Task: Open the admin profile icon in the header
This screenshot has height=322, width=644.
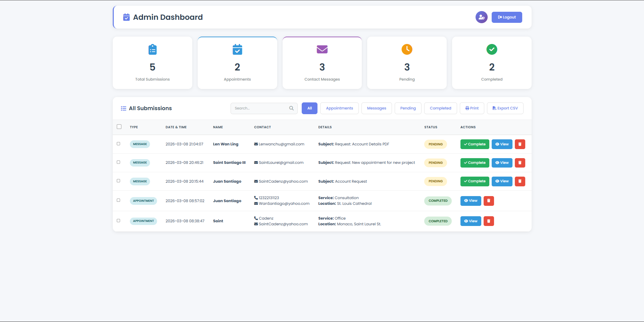Action: tap(481, 17)
